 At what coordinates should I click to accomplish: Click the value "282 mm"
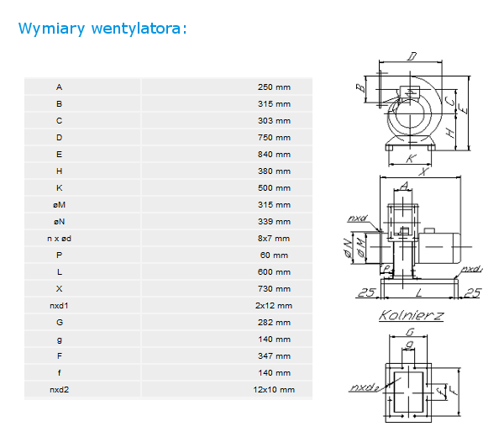(x=274, y=322)
